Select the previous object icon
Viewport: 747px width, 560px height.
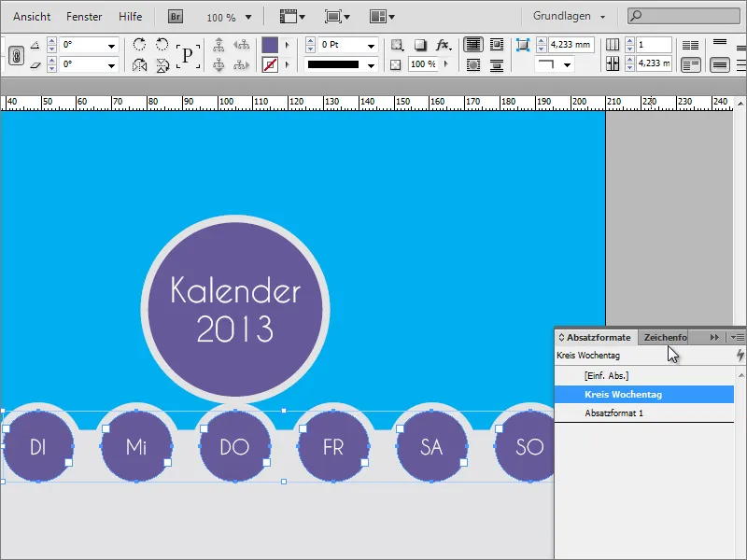[x=242, y=45]
